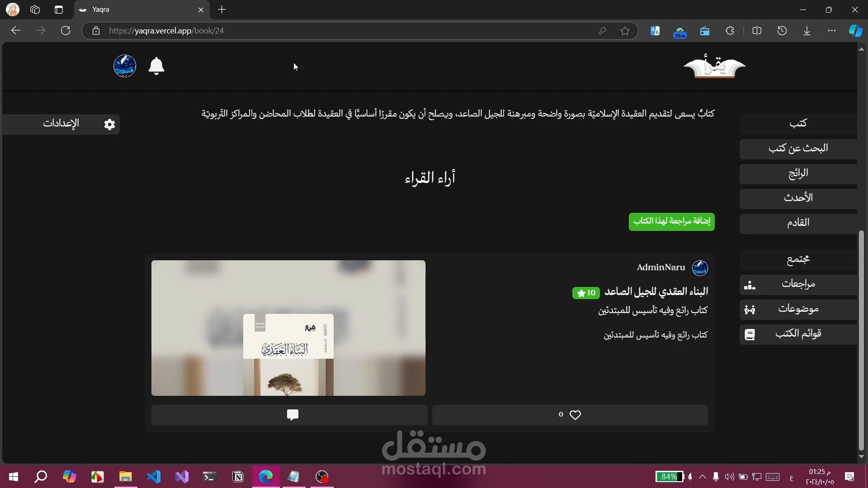This screenshot has width=868, height=488.
Task: Click the heart like icon on review
Action: (x=575, y=415)
